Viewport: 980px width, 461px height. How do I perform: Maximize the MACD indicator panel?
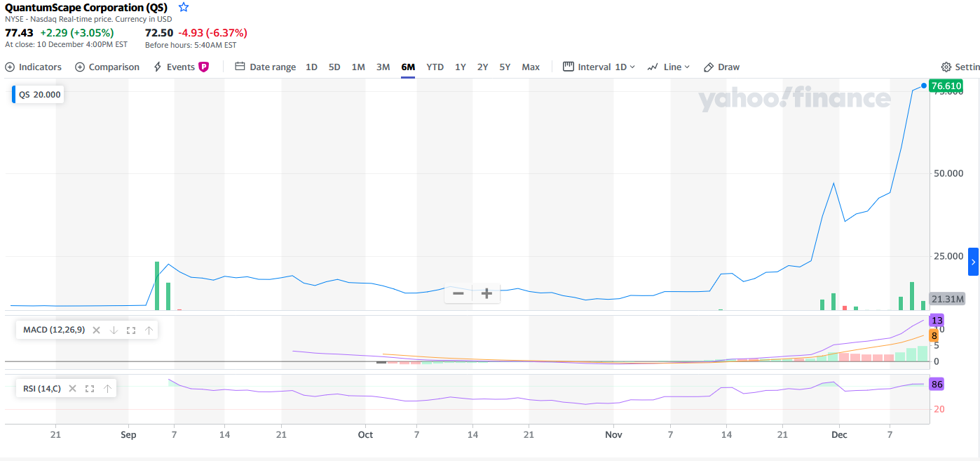(131, 330)
